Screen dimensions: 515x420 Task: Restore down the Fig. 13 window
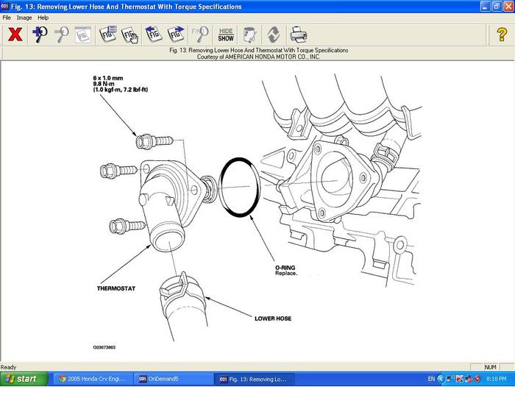[497, 6]
